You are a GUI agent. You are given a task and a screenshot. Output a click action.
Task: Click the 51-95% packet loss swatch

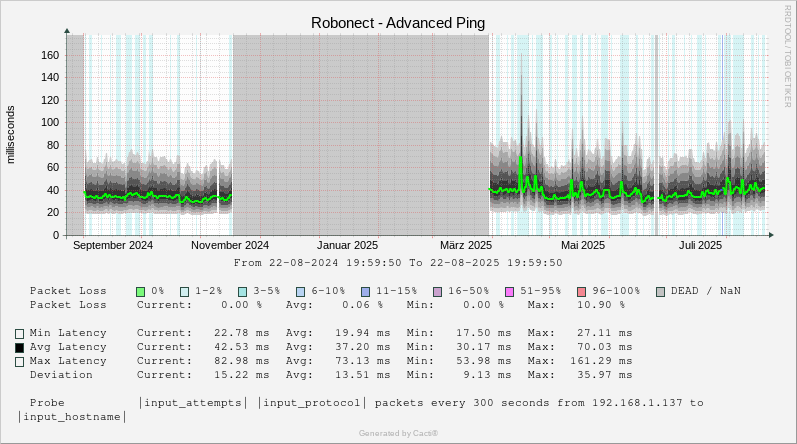[509, 292]
